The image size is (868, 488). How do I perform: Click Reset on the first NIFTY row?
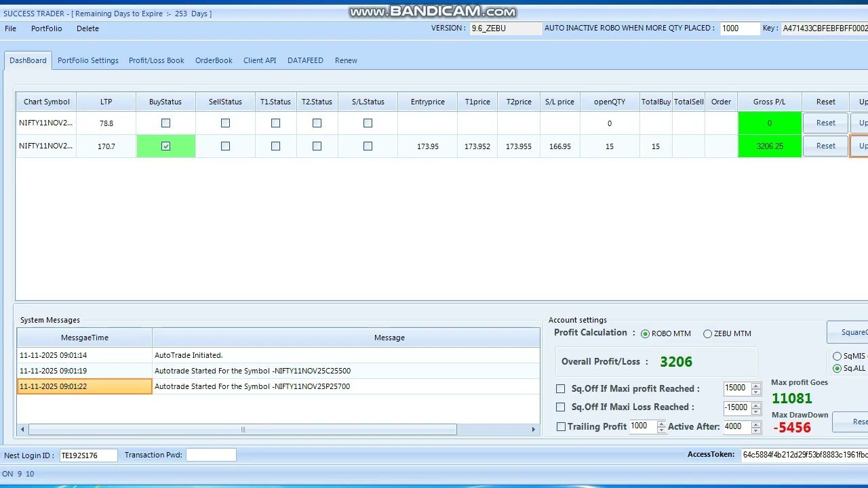pyautogui.click(x=825, y=123)
